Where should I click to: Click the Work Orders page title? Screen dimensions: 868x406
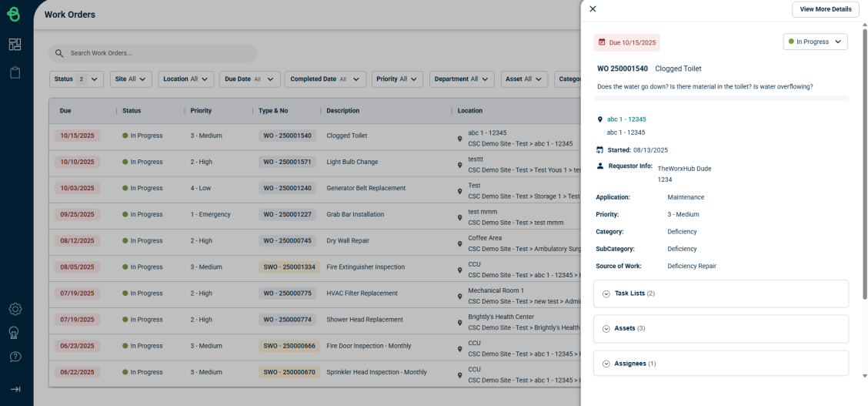[70, 15]
